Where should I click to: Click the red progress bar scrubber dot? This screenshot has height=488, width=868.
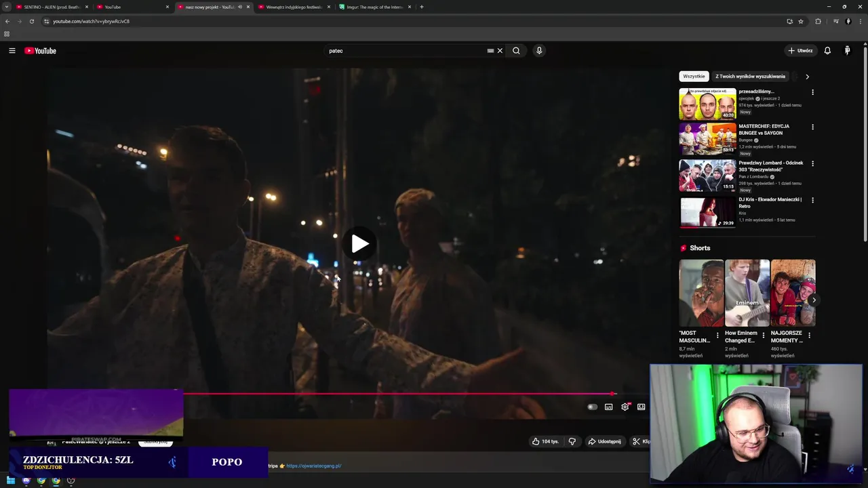612,394
